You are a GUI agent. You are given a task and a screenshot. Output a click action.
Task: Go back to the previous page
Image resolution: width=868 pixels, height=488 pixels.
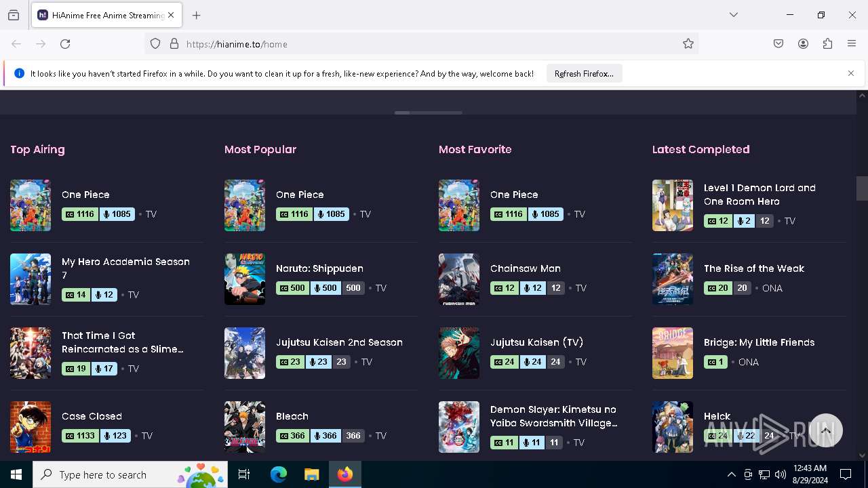pos(16,44)
